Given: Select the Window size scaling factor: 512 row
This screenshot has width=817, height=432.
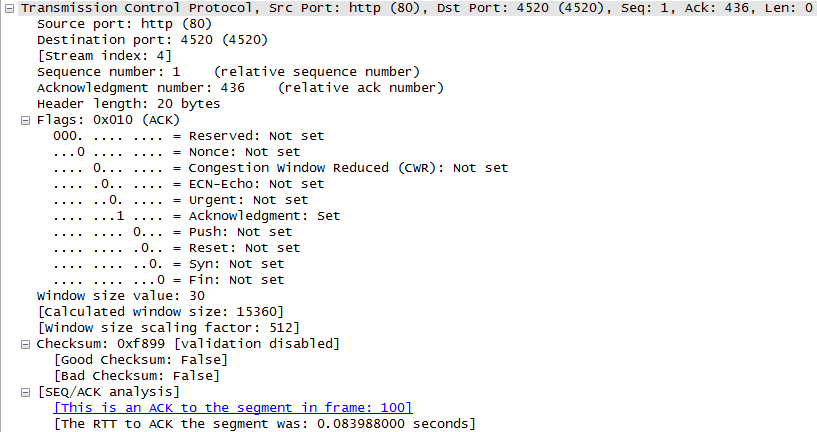Looking at the screenshot, I should tap(169, 328).
